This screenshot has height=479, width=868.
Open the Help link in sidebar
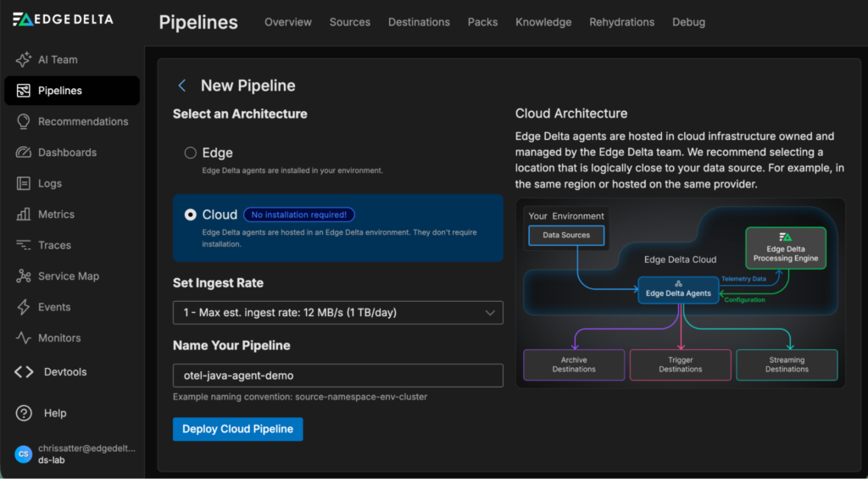[x=54, y=413]
